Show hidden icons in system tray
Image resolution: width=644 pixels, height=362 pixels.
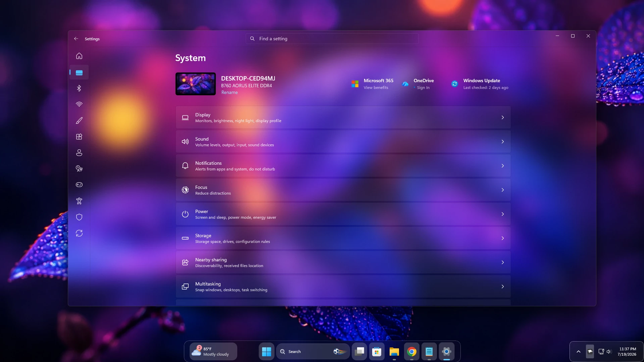[579, 352]
